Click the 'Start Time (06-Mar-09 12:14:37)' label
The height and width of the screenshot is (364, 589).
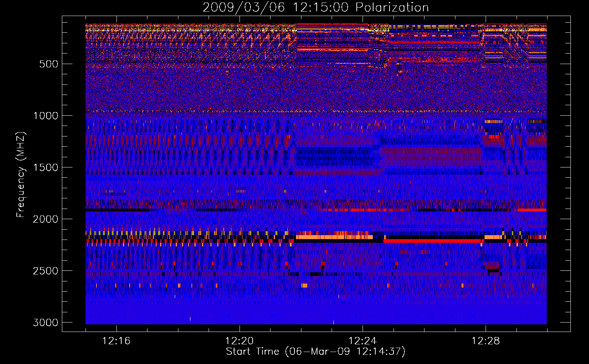tap(316, 352)
